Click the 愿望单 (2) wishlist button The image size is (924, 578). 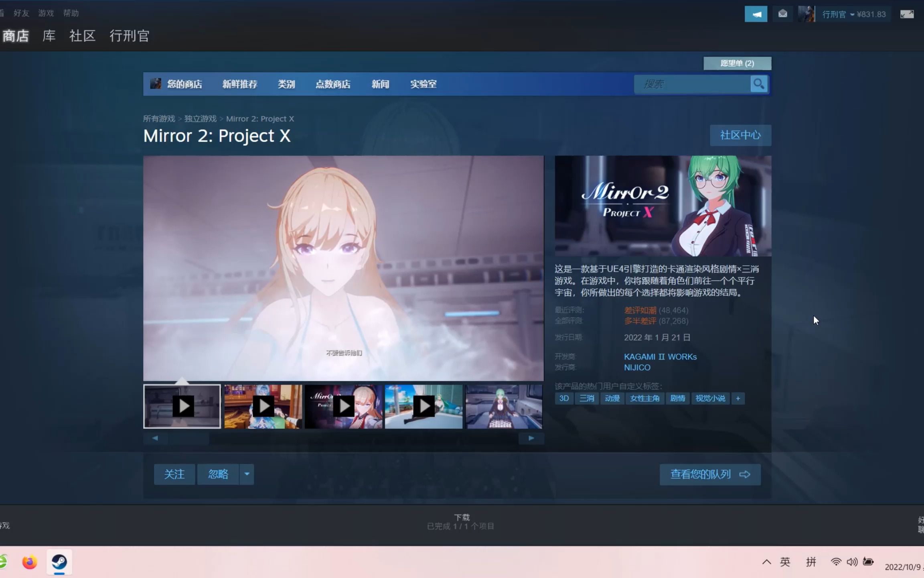point(737,63)
